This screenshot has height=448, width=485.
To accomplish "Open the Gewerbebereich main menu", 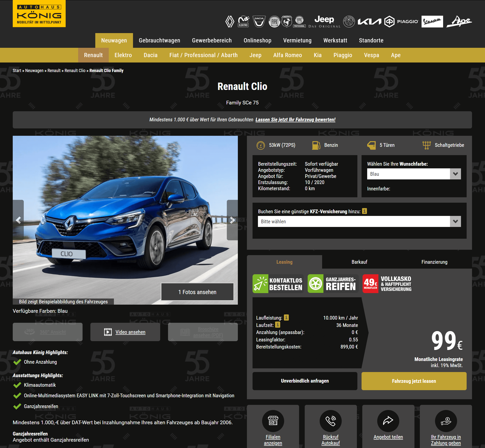I will (212, 40).
